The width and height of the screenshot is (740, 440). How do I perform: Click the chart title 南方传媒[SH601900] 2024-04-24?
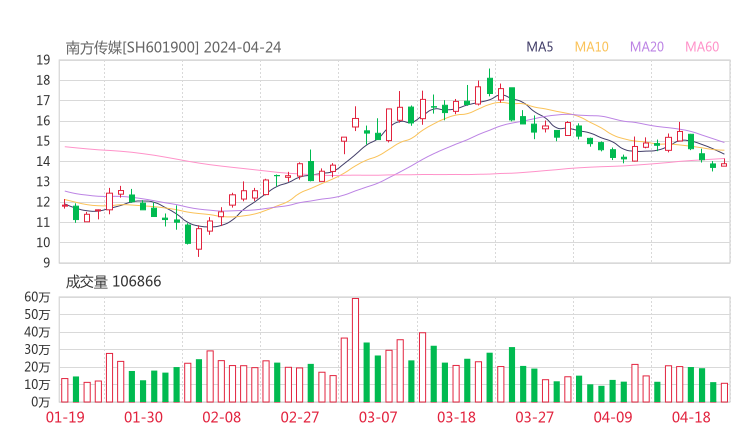[x=173, y=48]
